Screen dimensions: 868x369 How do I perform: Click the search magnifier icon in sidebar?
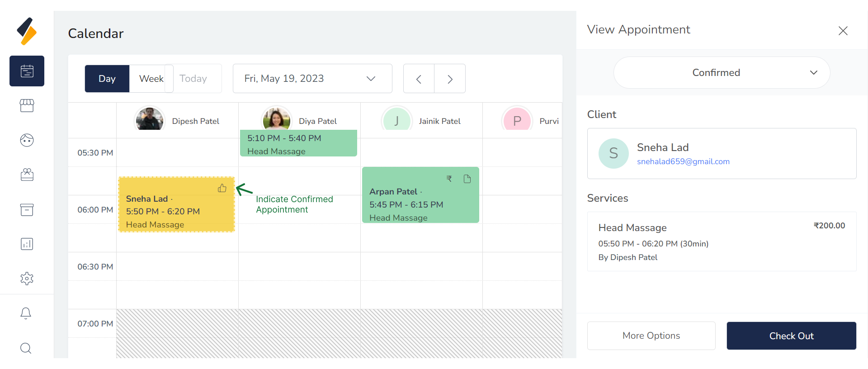(x=26, y=348)
